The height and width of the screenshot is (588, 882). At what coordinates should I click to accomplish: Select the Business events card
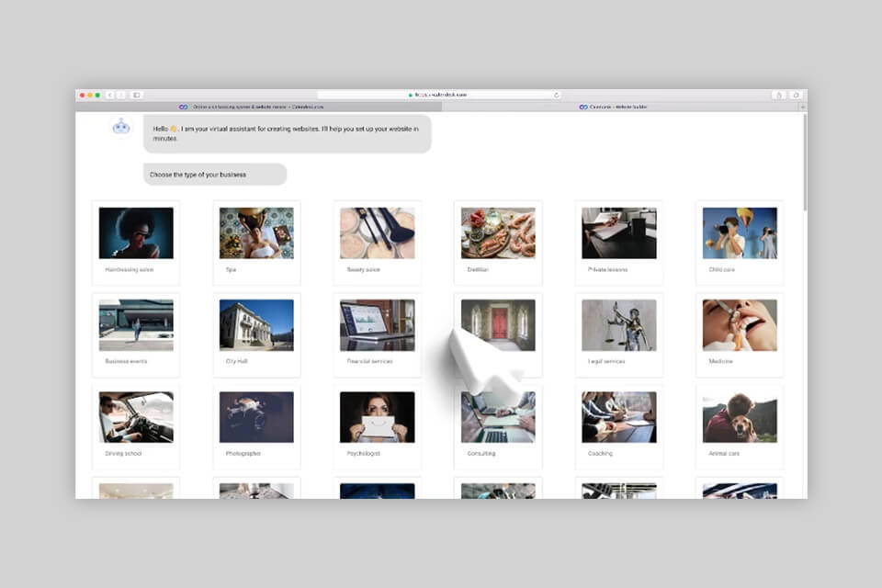tap(136, 334)
